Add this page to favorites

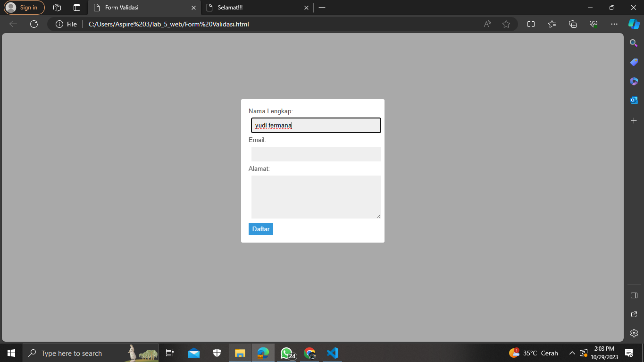[506, 24]
